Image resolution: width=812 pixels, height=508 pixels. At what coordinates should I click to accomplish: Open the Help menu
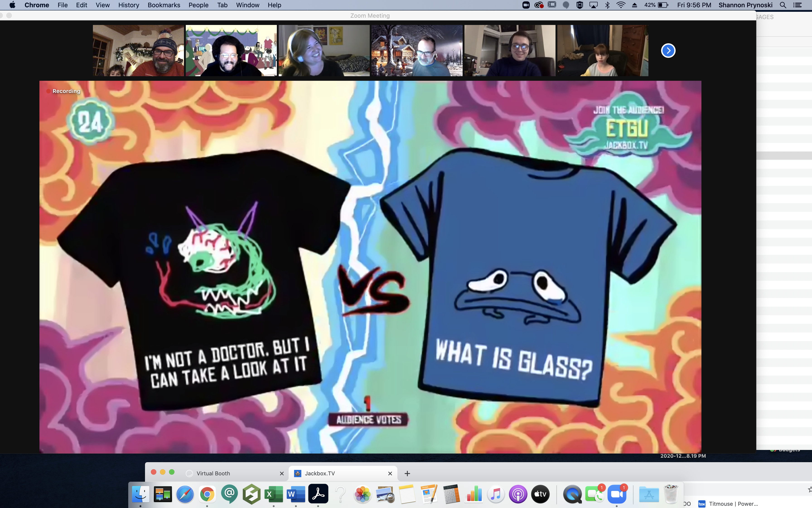click(x=274, y=5)
